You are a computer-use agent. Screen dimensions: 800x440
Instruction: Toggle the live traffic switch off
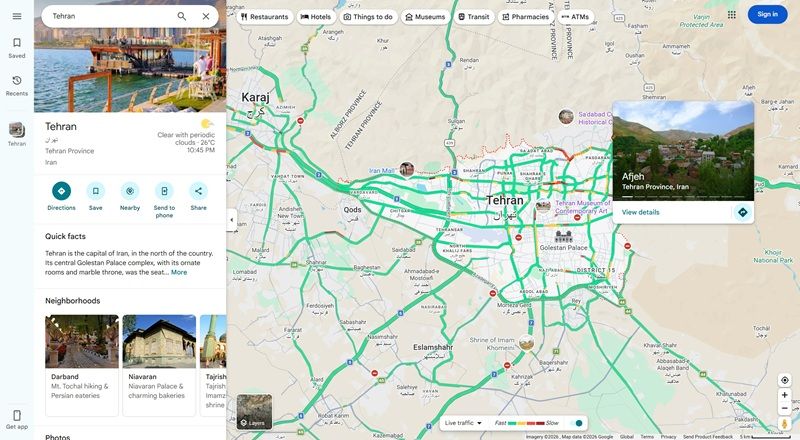[577, 423]
